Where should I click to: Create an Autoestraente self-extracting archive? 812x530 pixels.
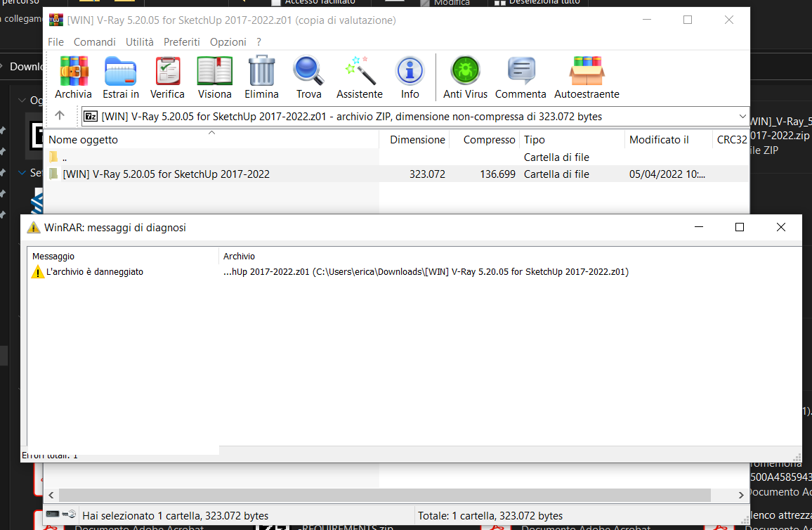(587, 77)
